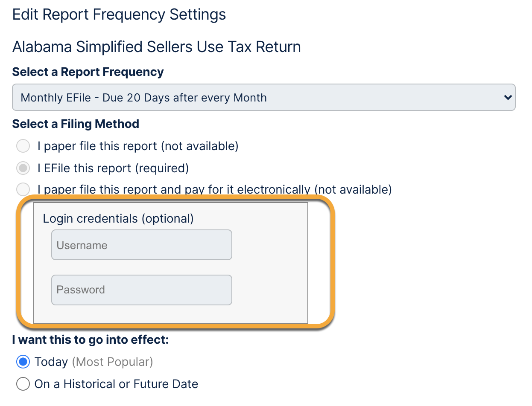
Task: Click the 'I EFile this report (required)' label
Action: [113, 168]
